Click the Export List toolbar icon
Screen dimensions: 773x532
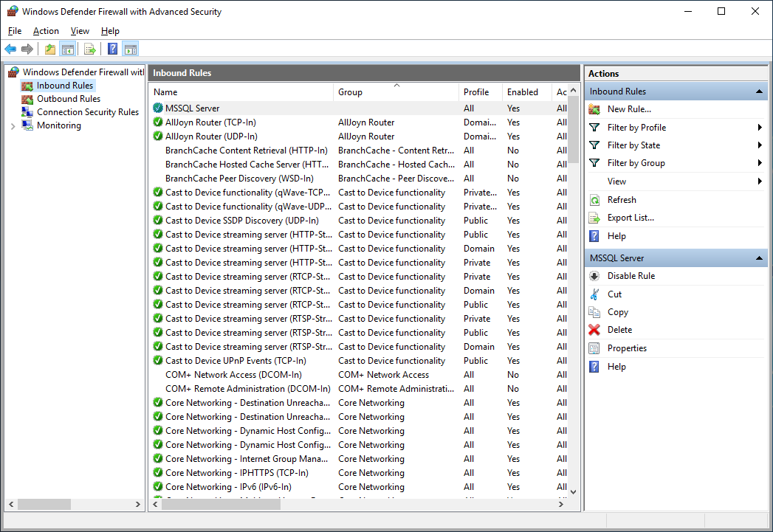(90, 49)
